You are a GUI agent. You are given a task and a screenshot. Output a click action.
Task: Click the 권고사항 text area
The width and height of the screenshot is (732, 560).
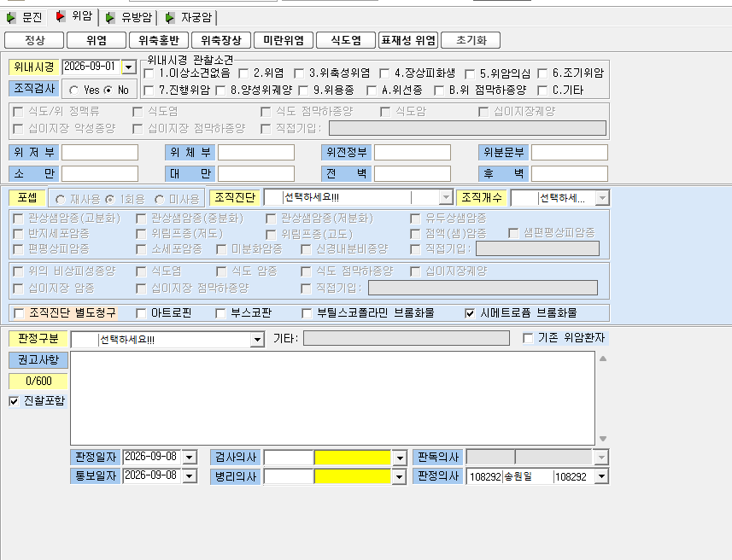click(x=332, y=398)
